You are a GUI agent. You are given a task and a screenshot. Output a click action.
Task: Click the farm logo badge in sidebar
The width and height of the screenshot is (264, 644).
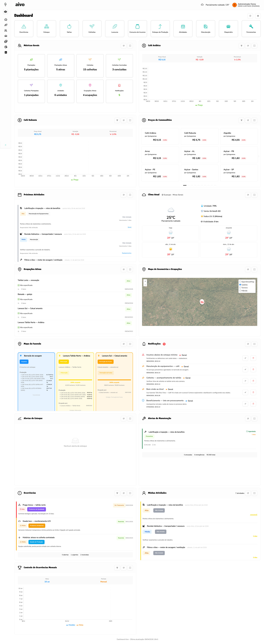(5, 12)
